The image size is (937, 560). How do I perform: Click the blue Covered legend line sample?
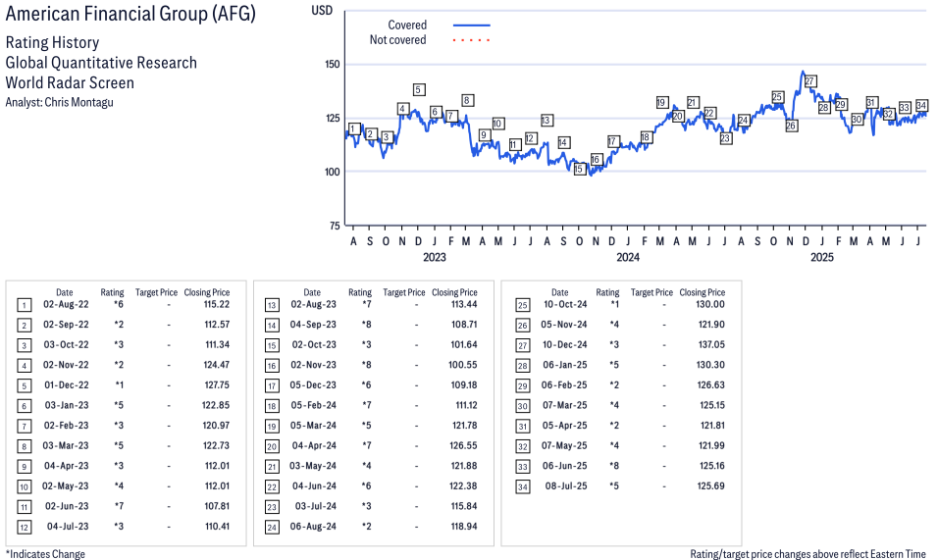click(472, 25)
